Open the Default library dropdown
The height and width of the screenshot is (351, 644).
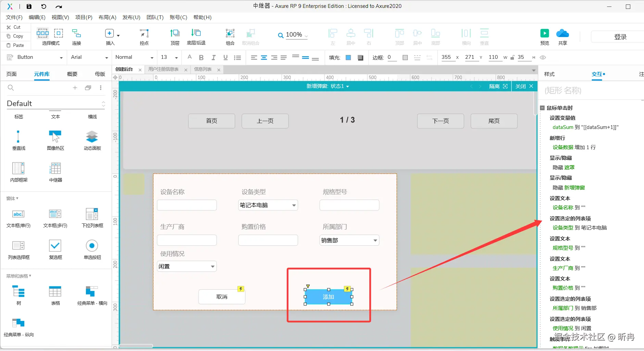56,104
